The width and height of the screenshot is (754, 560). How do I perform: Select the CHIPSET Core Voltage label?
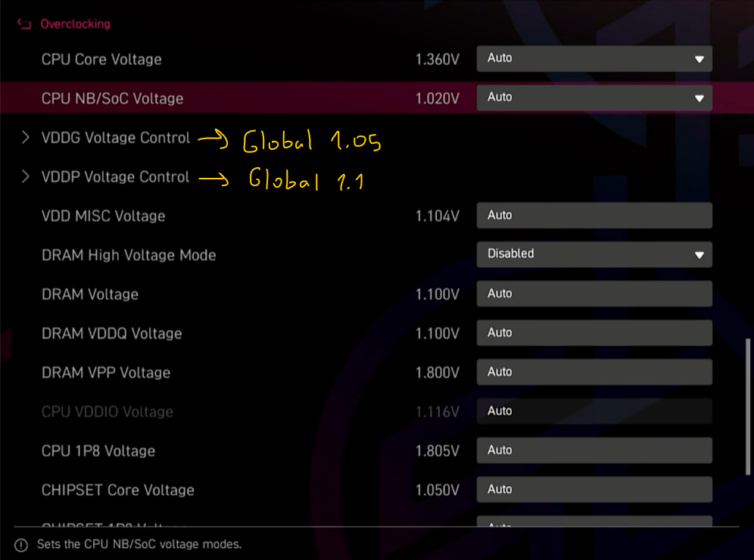point(118,490)
